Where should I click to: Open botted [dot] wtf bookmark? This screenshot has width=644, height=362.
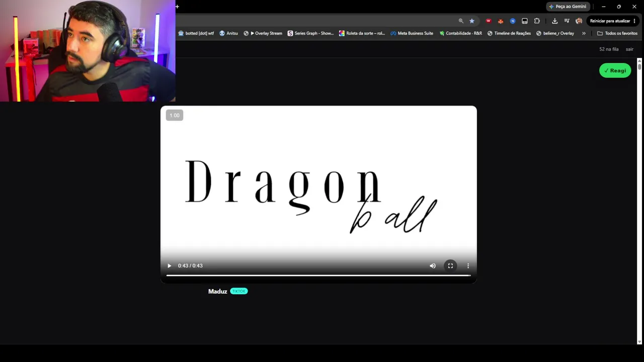(x=196, y=33)
